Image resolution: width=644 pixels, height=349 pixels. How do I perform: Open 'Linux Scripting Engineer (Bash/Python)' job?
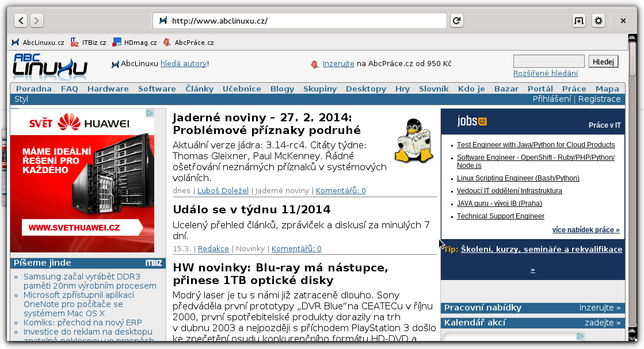coord(518,178)
